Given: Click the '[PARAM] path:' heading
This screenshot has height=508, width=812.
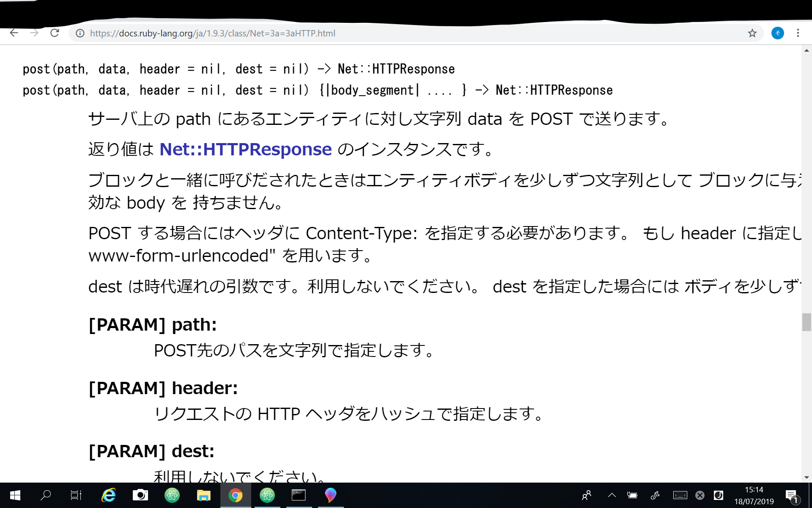Looking at the screenshot, I should pos(153,325).
